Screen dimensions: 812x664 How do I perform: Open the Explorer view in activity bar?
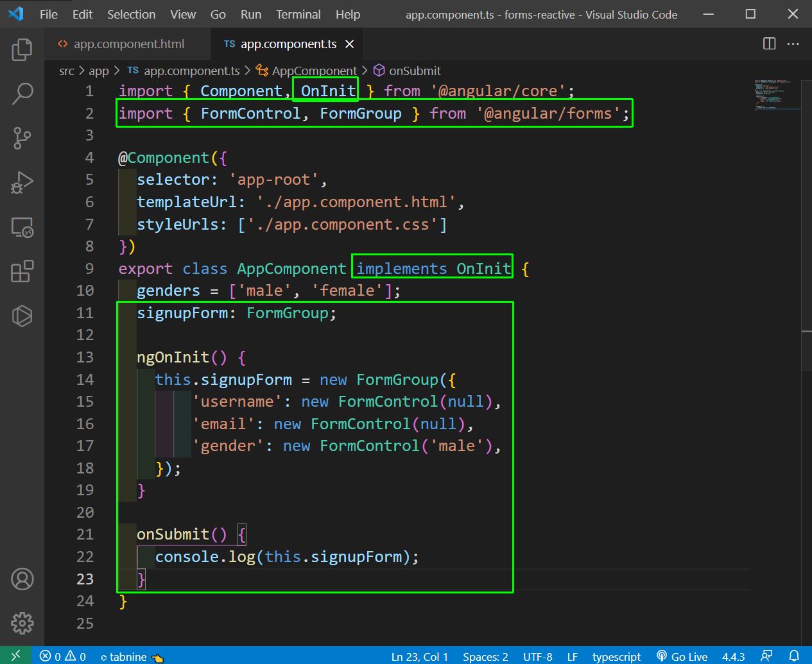22,50
